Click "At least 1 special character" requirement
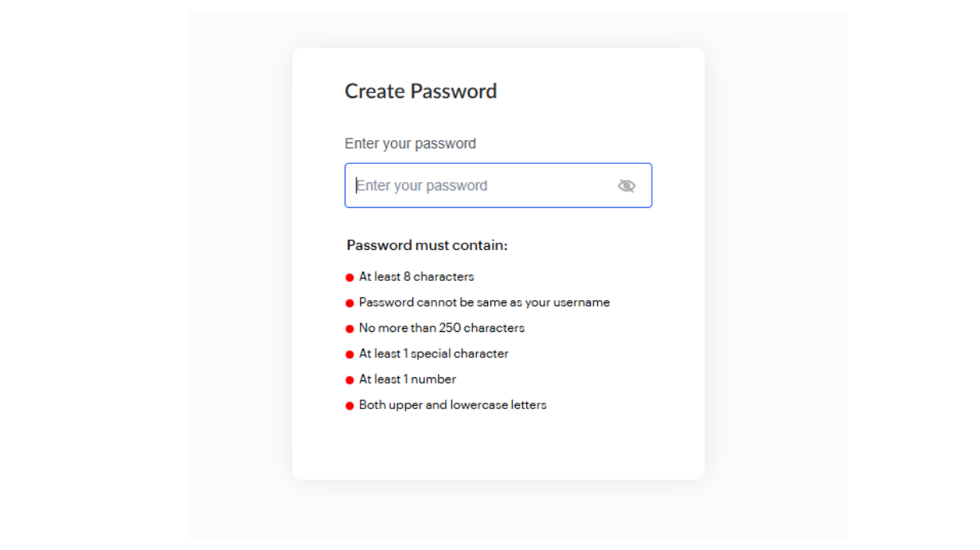This screenshot has height=550, width=980. click(434, 353)
